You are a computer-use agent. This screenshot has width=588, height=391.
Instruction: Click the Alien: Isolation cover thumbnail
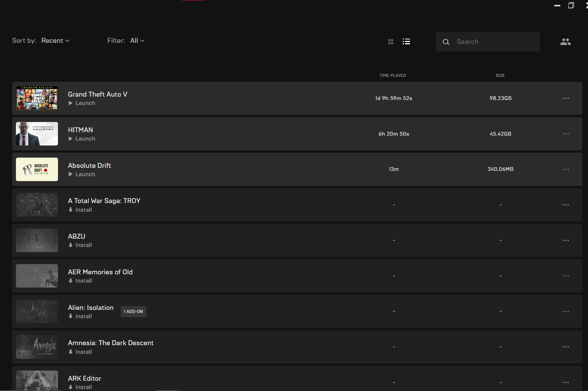tap(37, 311)
